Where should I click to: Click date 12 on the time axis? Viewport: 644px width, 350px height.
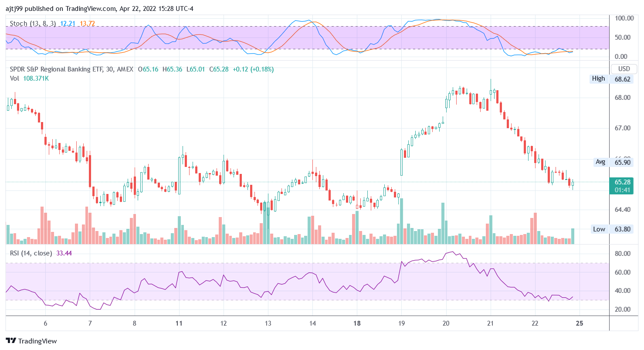click(x=224, y=323)
